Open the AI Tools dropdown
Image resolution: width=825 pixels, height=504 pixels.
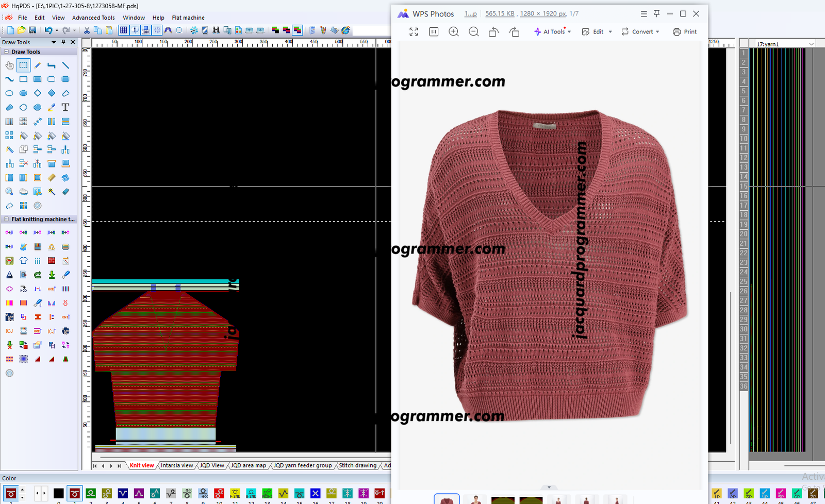tap(553, 32)
